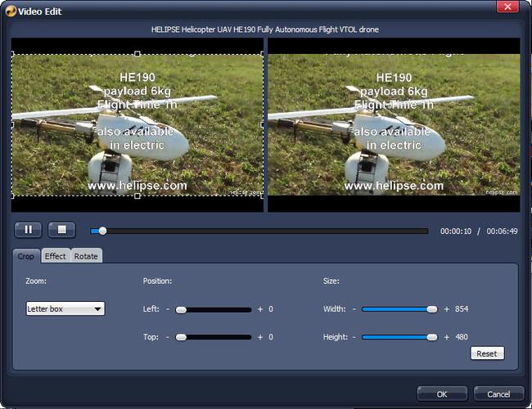This screenshot has width=532, height=409.
Task: Click the right output preview thumbnail
Action: pyautogui.click(x=394, y=125)
